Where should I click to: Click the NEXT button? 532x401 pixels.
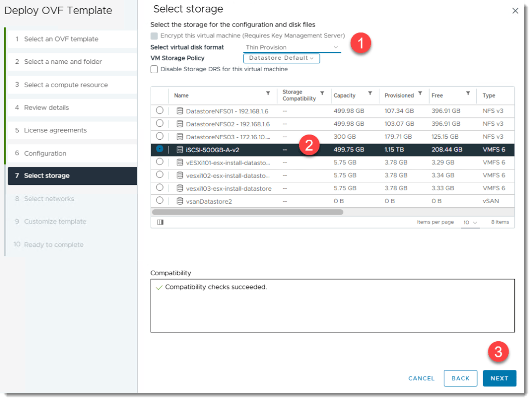click(499, 378)
